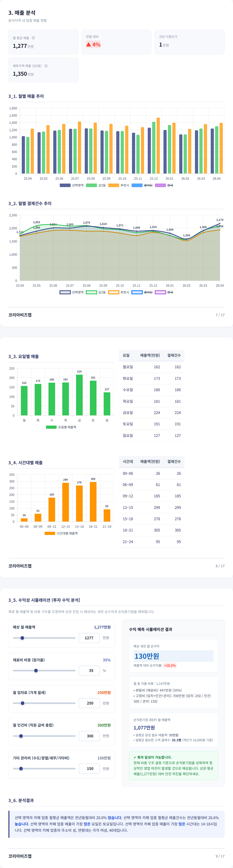Enable 전국 legend in payment count chart
233x868 pixels.
pyautogui.click(x=164, y=292)
